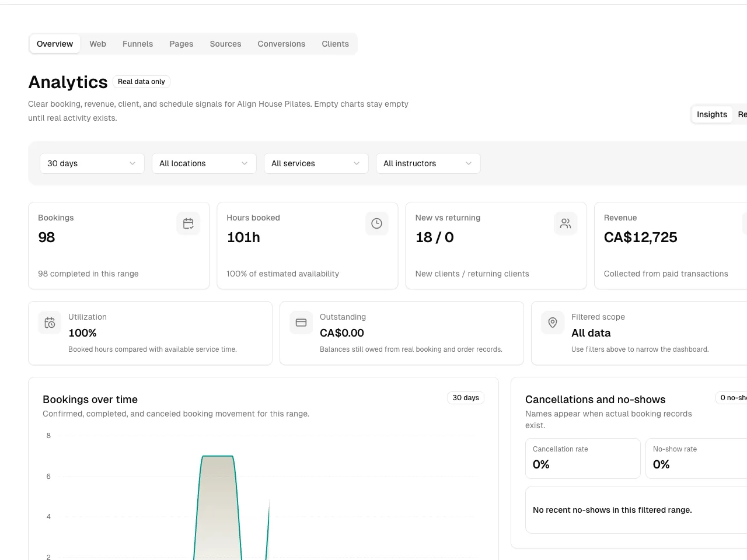This screenshot has width=747, height=560.
Task: Click the CA$12,725 revenue value
Action: [x=641, y=237]
